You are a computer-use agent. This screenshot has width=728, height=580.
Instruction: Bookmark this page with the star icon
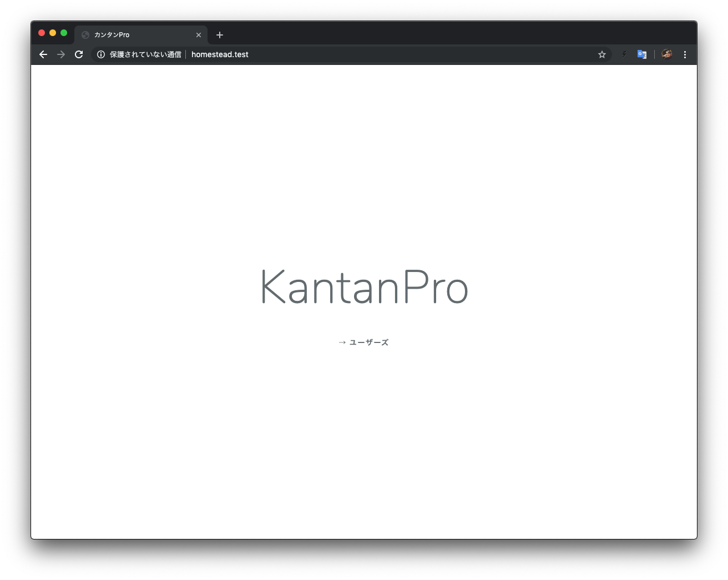coord(602,54)
